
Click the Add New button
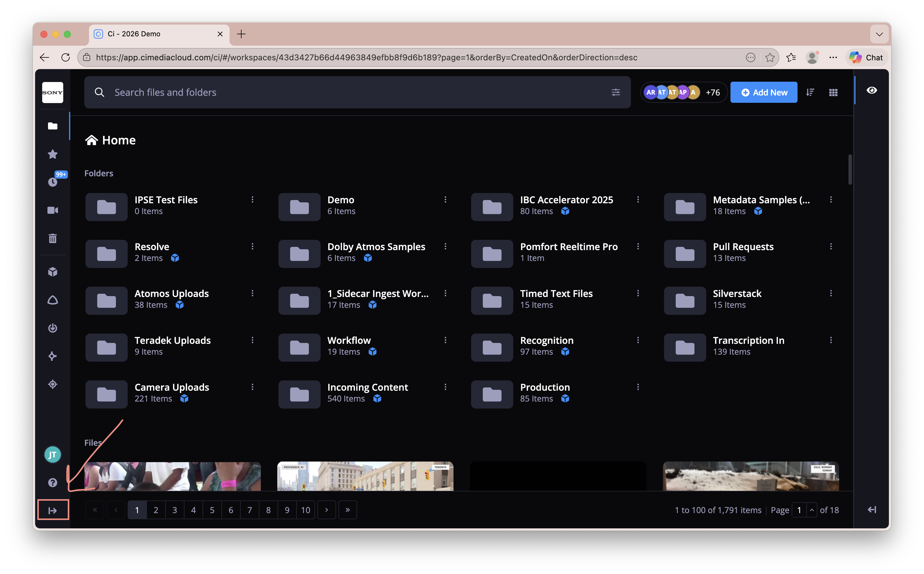tap(764, 92)
